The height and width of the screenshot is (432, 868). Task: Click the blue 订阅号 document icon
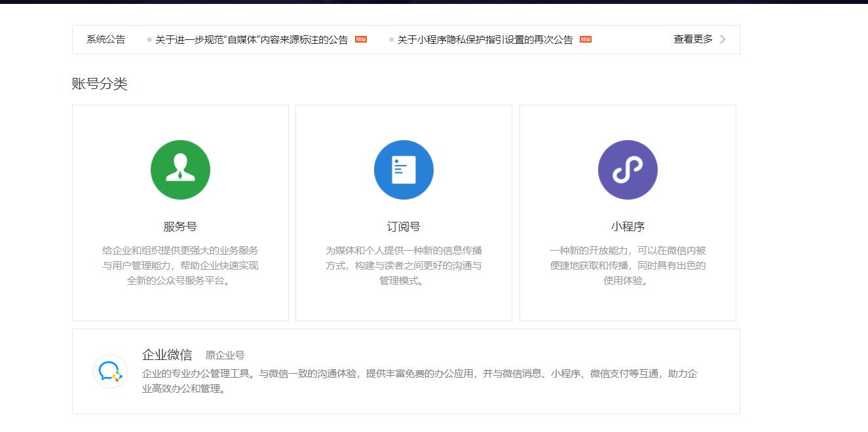(x=404, y=170)
